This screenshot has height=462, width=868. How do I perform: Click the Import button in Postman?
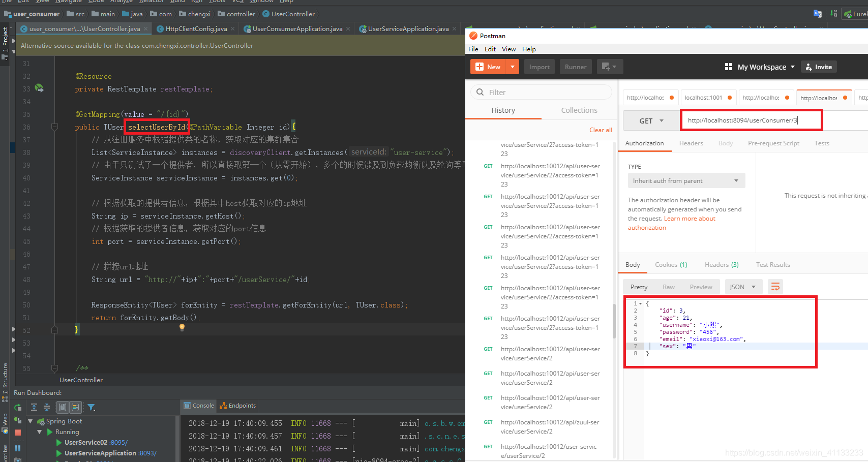[539, 67]
